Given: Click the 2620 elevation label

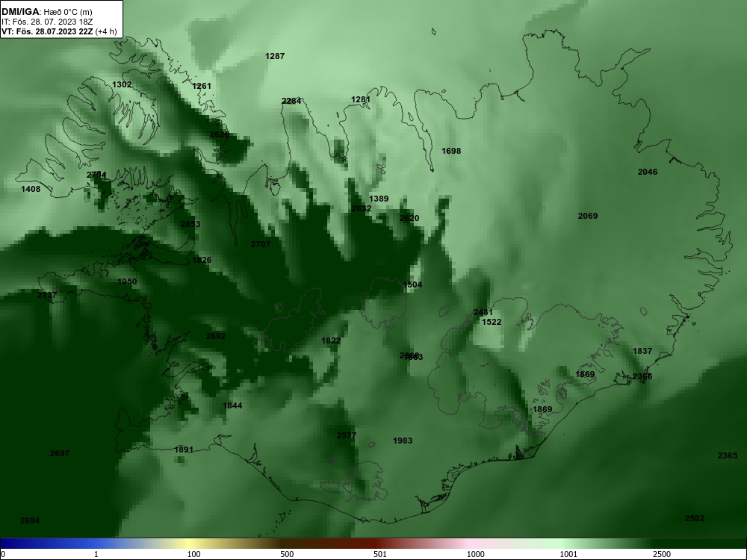Looking at the screenshot, I should pyautogui.click(x=409, y=219).
